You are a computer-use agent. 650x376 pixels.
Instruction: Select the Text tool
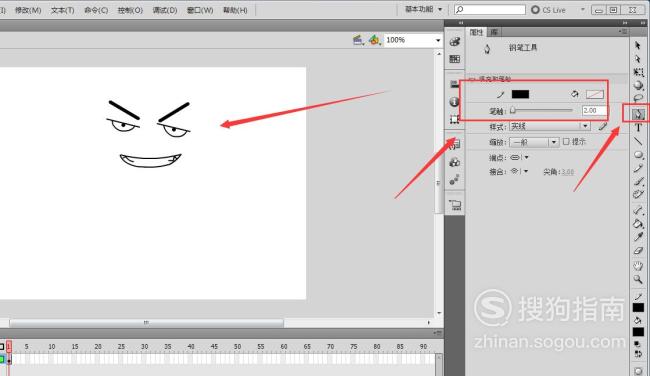coord(638,128)
